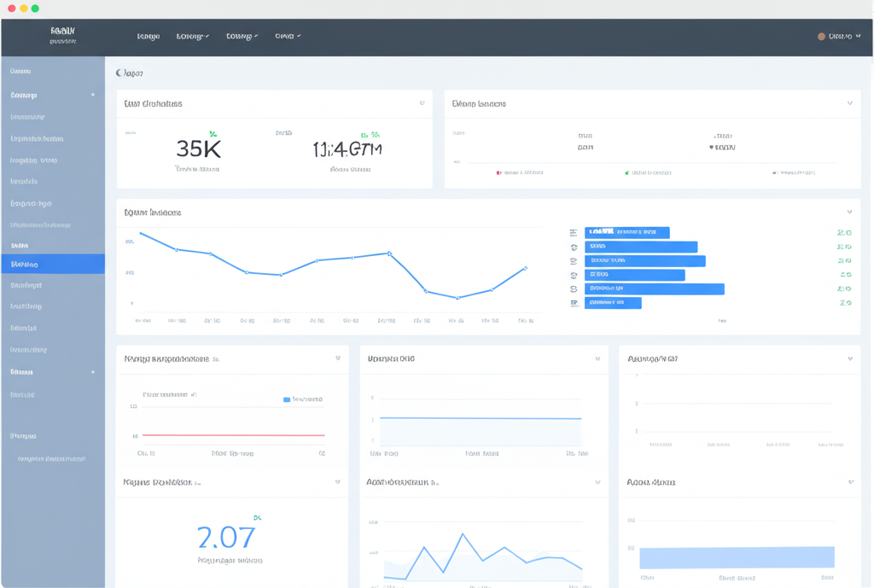Click the third channel icon beside the blue bars
The height and width of the screenshot is (588, 874).
(573, 260)
